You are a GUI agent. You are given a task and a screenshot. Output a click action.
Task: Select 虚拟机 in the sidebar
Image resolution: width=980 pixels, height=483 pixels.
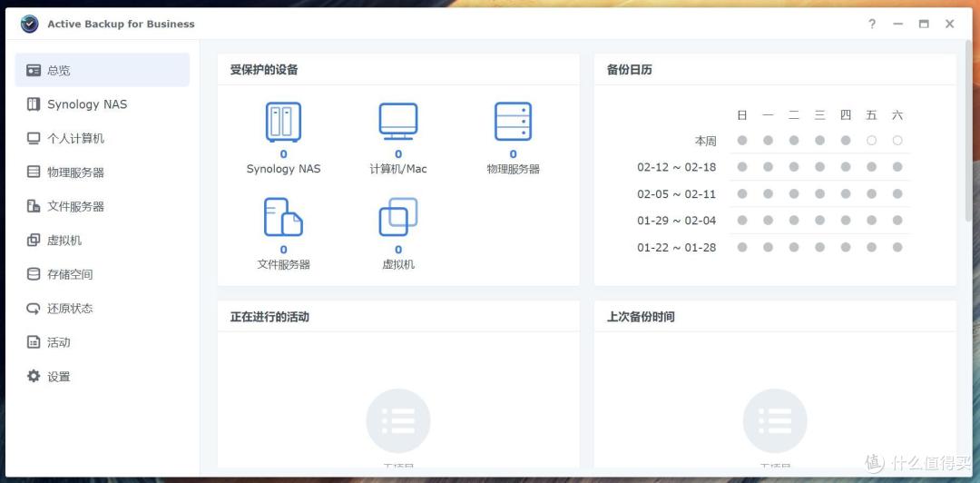pos(102,241)
